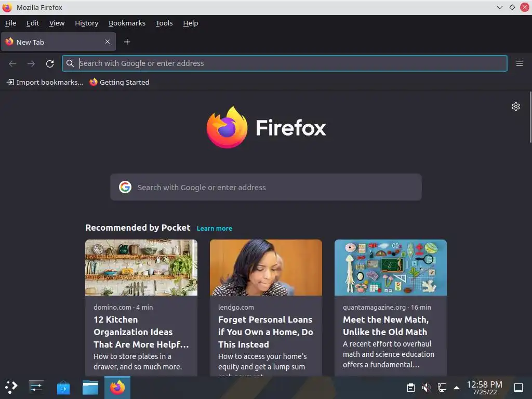The height and width of the screenshot is (399, 532).
Task: Open System Settings from the taskbar
Action: [x=36, y=387]
